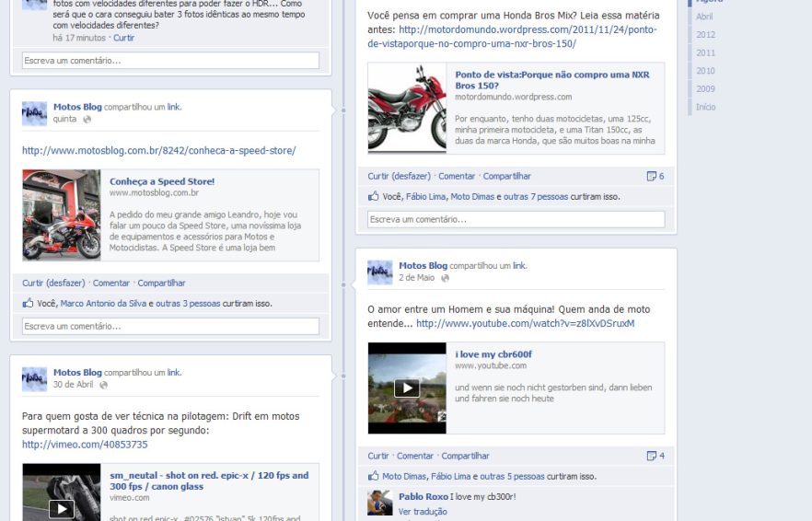Open the sm_neutal shot on red title

click(x=209, y=481)
